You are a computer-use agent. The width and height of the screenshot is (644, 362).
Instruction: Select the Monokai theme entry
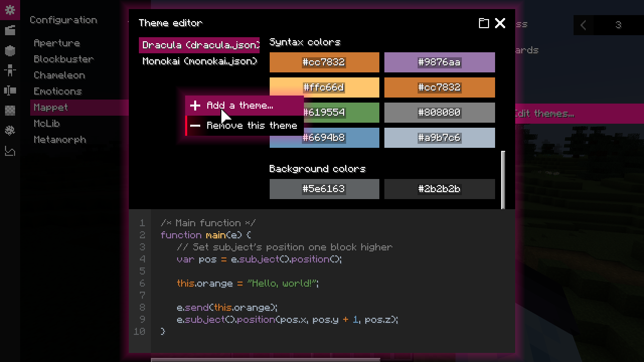pos(199,61)
